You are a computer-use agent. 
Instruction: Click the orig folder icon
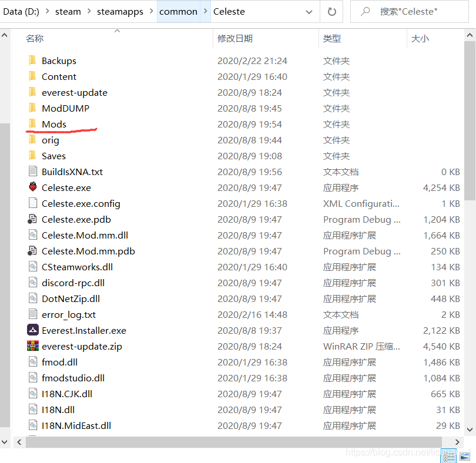tap(32, 140)
